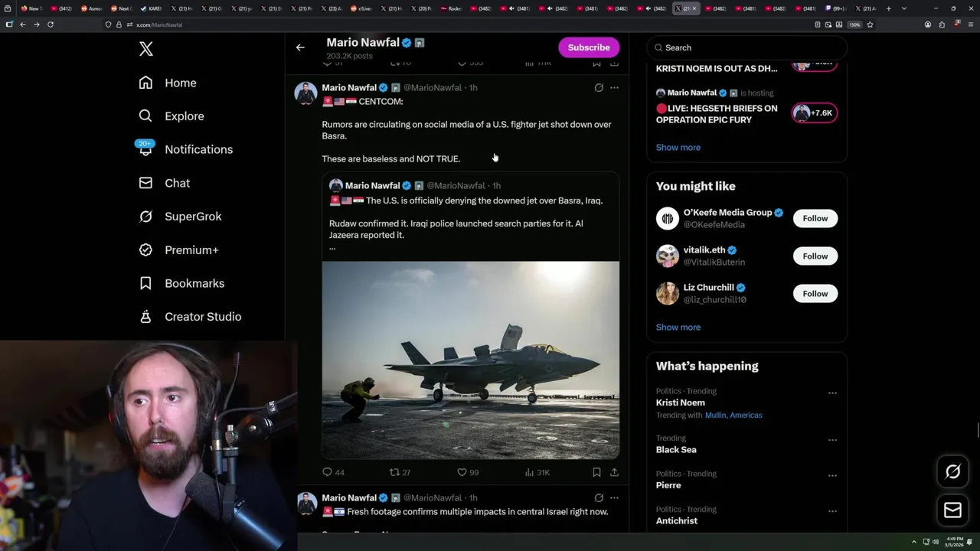
Task: Open Notifications in the sidebar
Action: pos(198,149)
